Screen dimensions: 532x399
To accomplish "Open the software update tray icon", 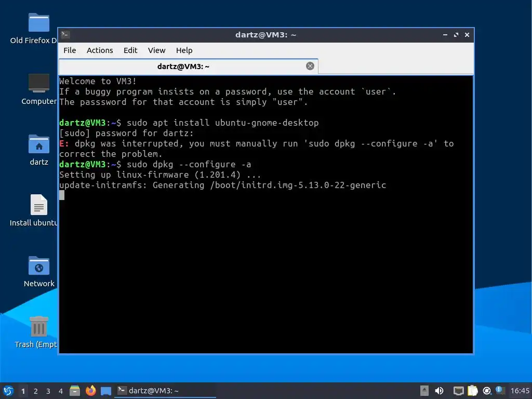I will coord(487,391).
